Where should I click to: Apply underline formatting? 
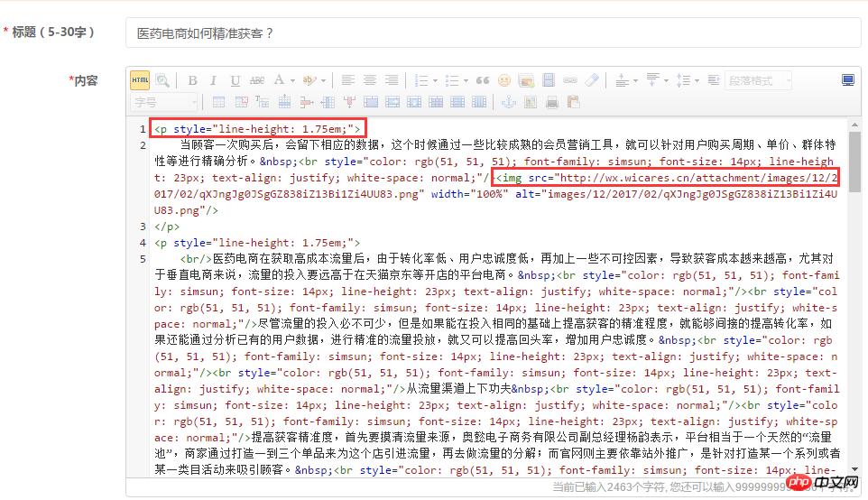click(235, 80)
